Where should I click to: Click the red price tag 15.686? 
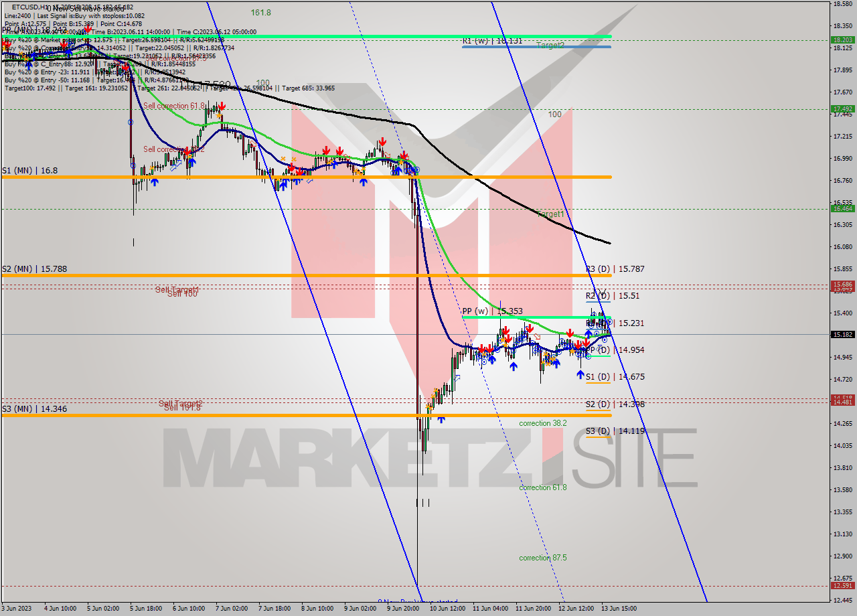[842, 285]
